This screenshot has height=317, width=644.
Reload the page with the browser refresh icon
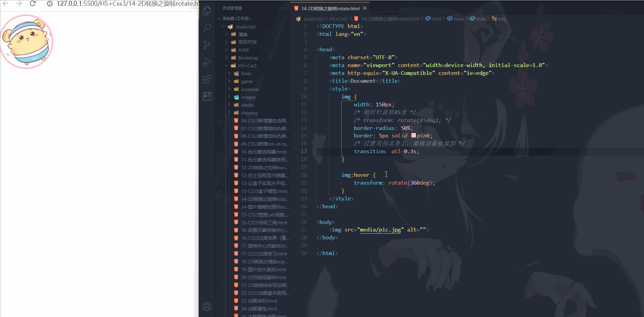32,4
